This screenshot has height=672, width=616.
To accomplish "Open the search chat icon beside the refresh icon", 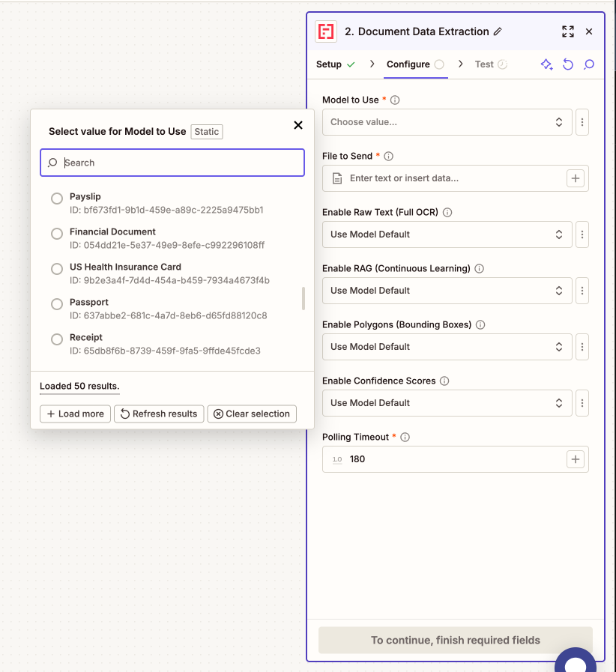I will (x=589, y=64).
